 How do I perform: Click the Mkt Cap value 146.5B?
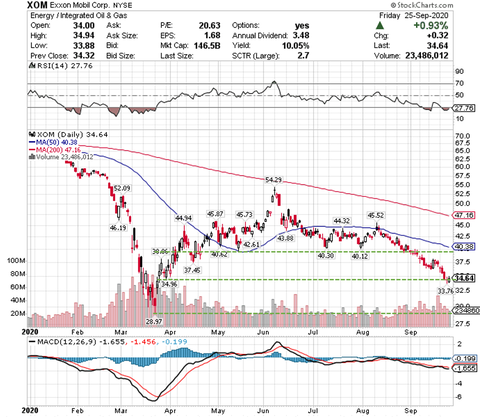[x=207, y=46]
